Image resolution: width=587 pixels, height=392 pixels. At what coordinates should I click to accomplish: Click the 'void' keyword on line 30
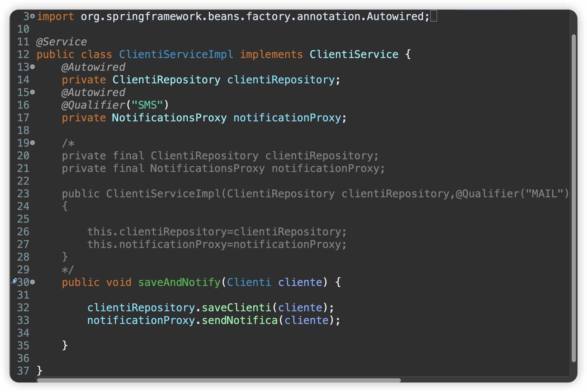[119, 282]
